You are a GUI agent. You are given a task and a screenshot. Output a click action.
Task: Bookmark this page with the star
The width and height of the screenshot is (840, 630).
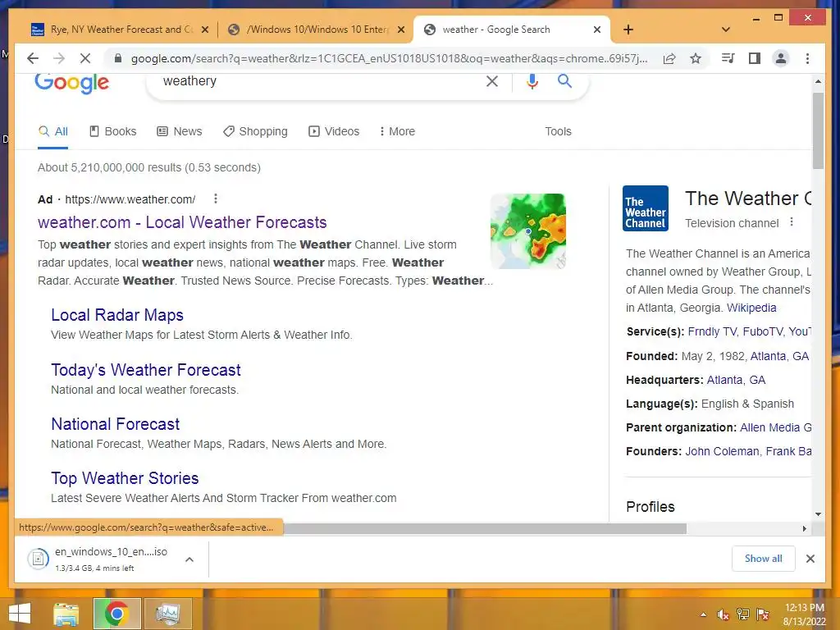[x=696, y=58]
